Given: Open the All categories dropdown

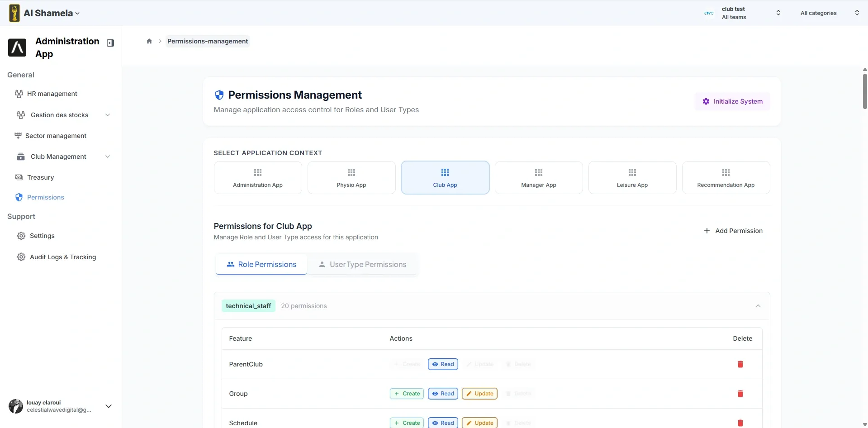Looking at the screenshot, I should (829, 13).
